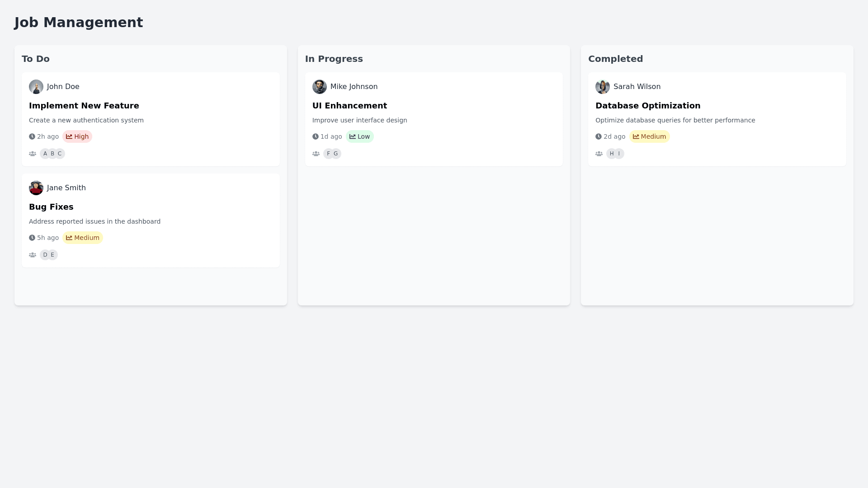Click the Low priority badge
The width and height of the screenshot is (868, 488).
click(360, 136)
